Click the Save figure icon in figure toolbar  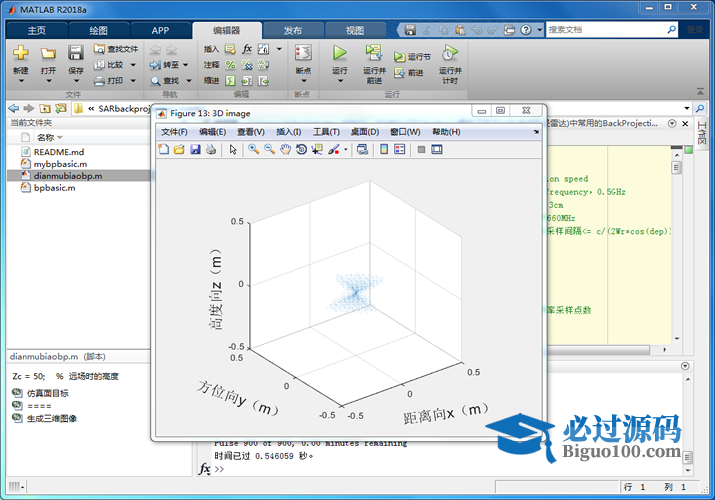[195, 150]
